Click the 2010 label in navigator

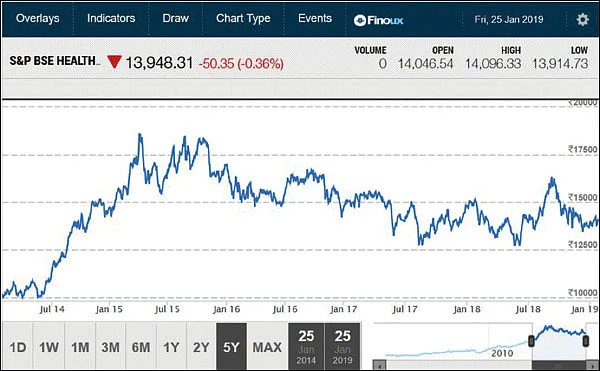point(502,353)
